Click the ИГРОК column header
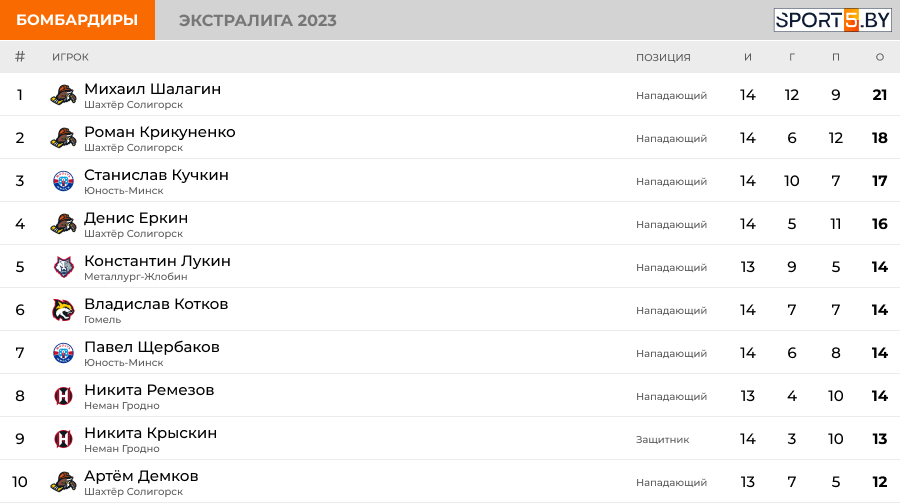Image resolution: width=900 pixels, height=503 pixels. click(x=70, y=57)
